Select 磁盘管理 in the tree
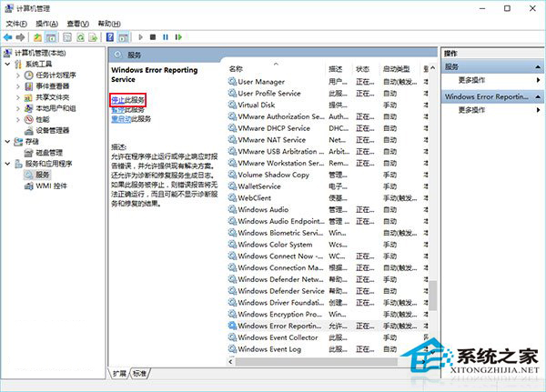This screenshot has width=546, height=392. 49,153
